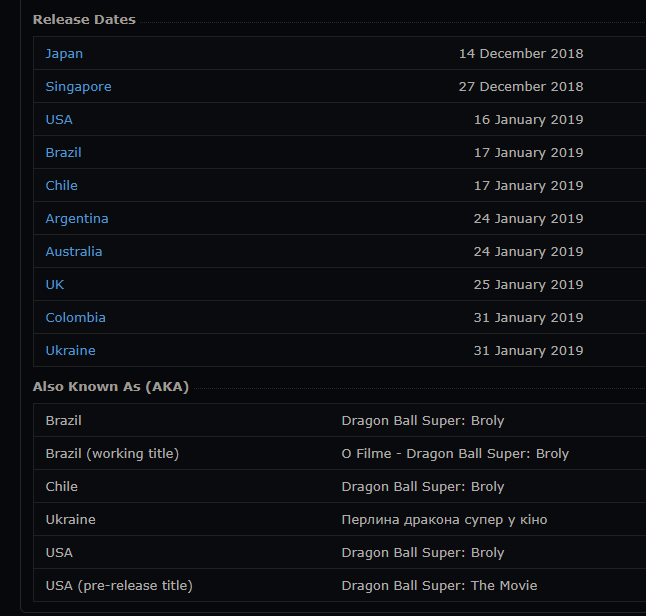Click Chile's 17 January 2019 date
The height and width of the screenshot is (616, 646).
coord(529,186)
